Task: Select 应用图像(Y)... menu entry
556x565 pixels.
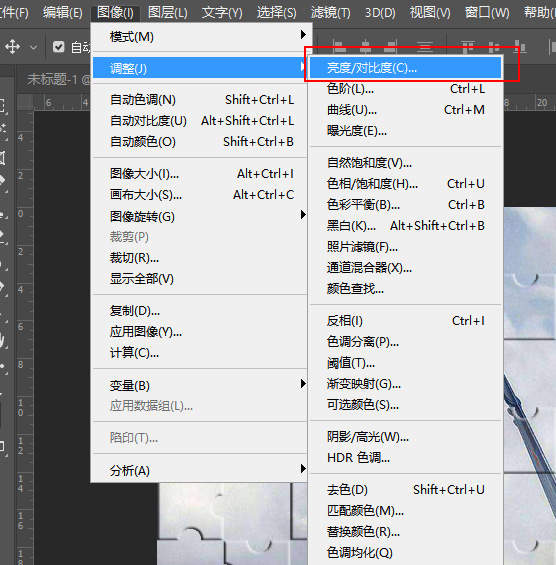Action: pyautogui.click(x=200, y=332)
